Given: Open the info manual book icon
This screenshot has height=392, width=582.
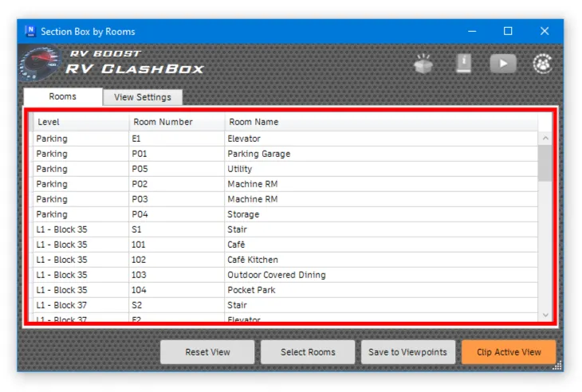Looking at the screenshot, I should [x=463, y=64].
